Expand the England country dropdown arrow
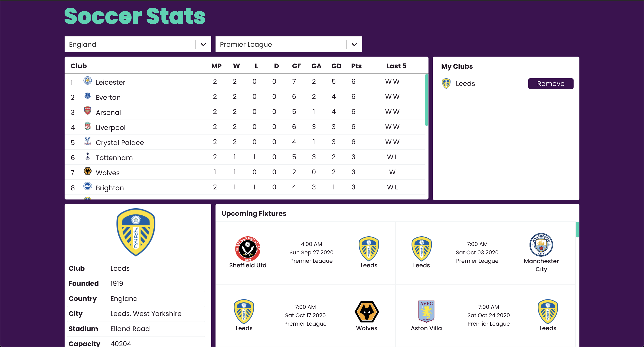 (x=203, y=44)
